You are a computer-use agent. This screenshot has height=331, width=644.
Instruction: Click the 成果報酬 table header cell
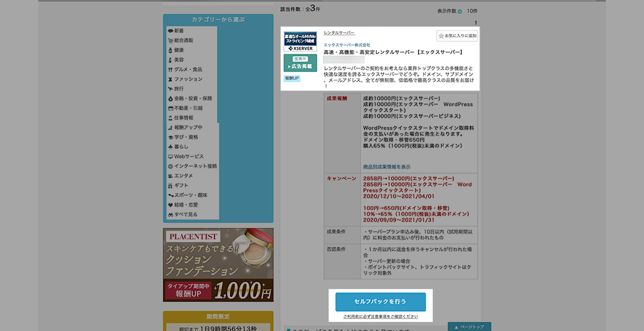pyautogui.click(x=342, y=133)
